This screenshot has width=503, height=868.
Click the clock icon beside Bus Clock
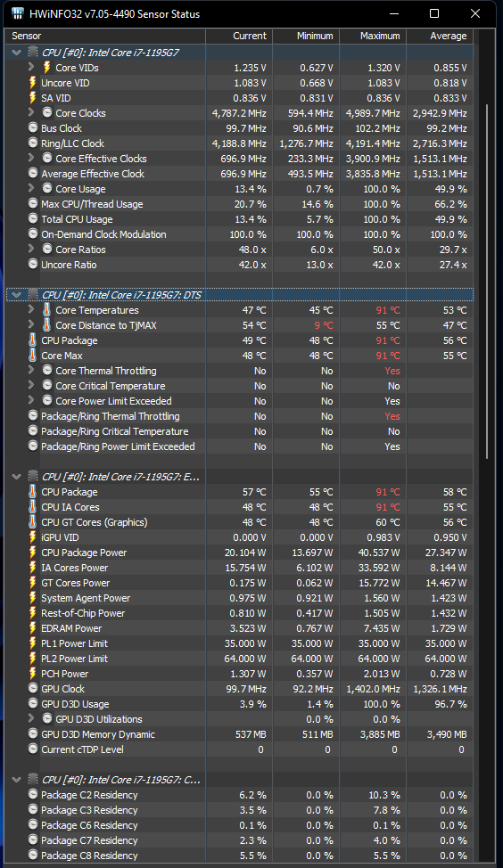click(33, 127)
